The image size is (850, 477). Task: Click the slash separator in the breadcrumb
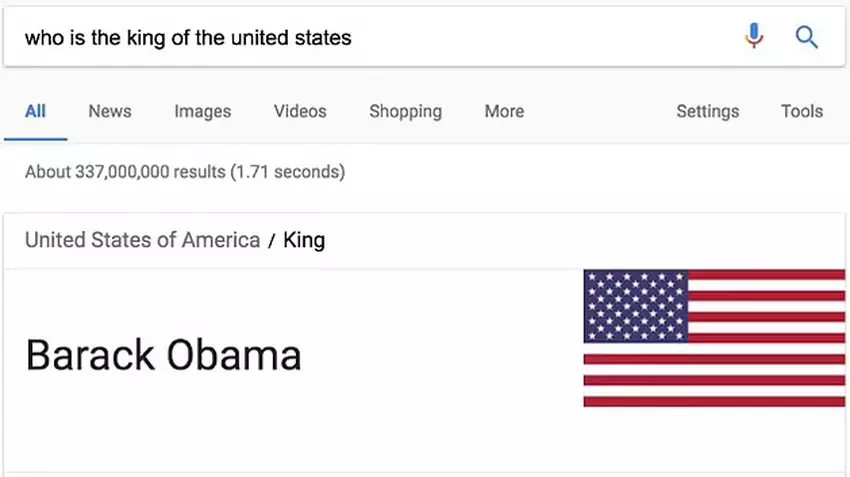click(271, 240)
